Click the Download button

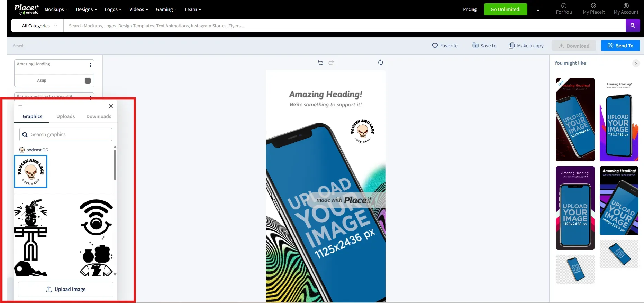click(x=574, y=46)
